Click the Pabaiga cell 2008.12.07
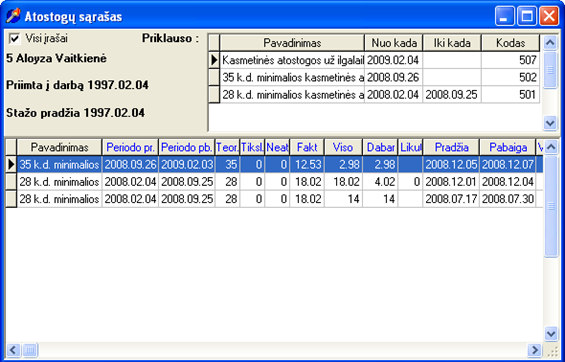This screenshot has width=565, height=362. point(508,165)
